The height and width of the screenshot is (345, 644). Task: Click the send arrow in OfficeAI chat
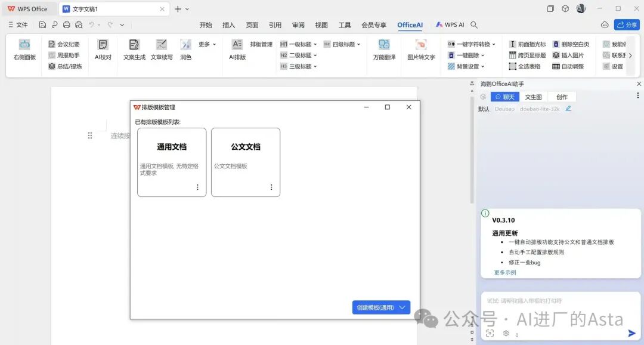[x=631, y=333]
